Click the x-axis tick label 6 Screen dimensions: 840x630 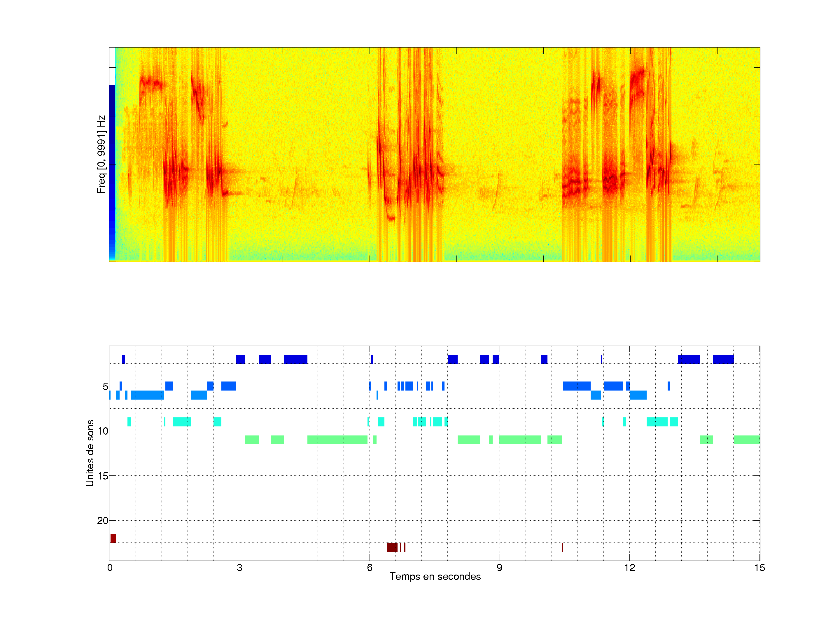point(370,568)
